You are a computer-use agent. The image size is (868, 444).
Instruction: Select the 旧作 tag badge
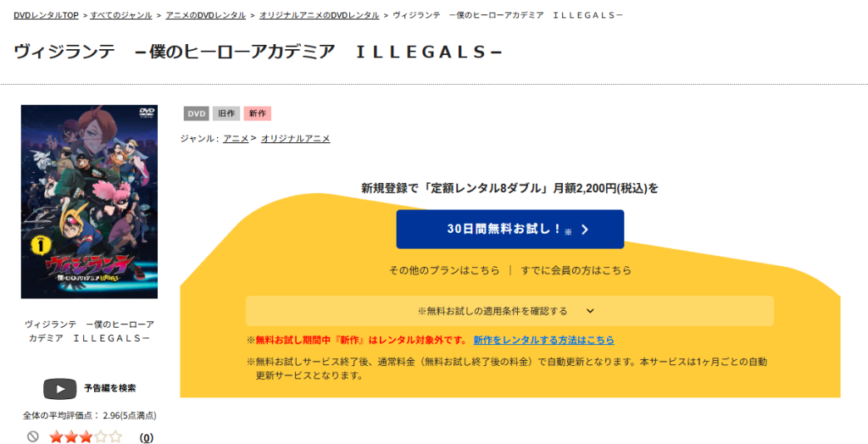[226, 114]
